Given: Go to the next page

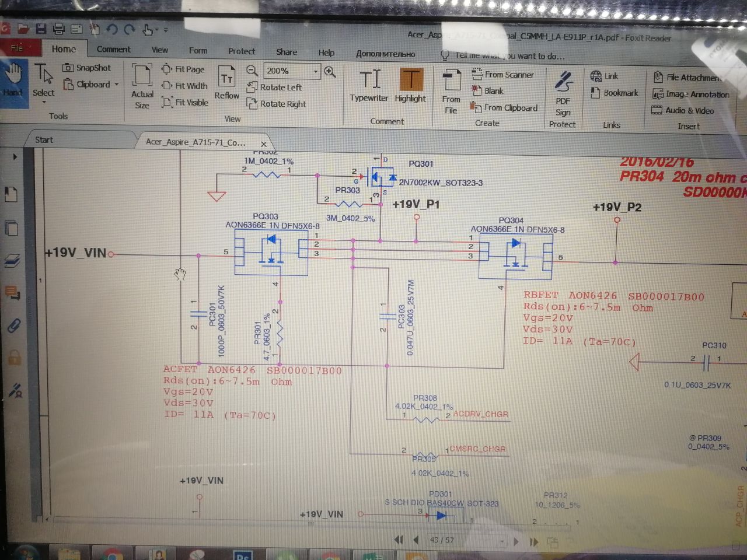Looking at the screenshot, I should (x=516, y=541).
